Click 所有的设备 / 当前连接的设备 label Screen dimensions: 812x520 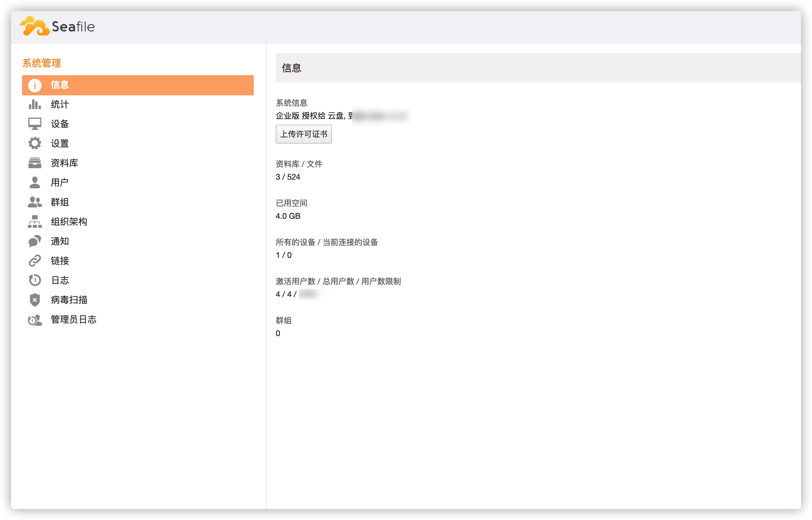[x=327, y=242]
